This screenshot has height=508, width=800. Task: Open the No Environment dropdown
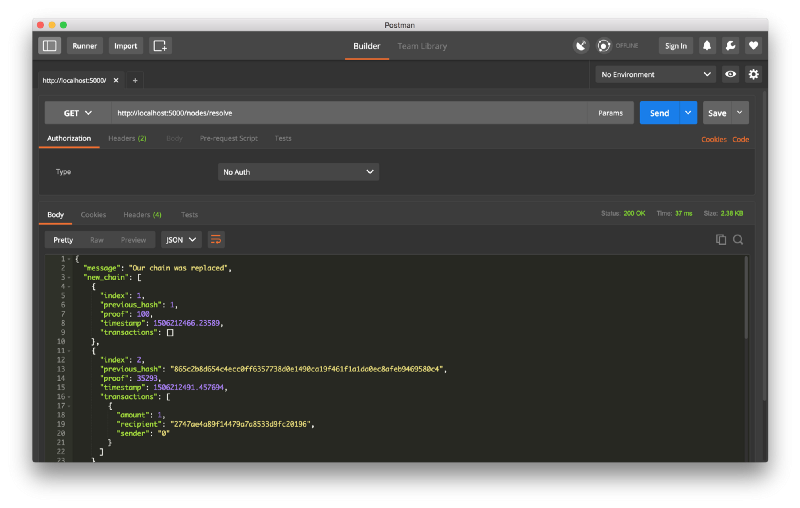click(656, 74)
